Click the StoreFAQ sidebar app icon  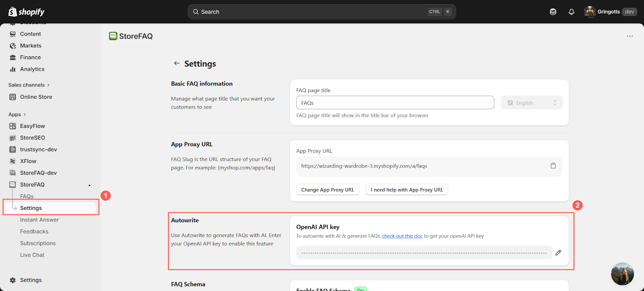13,184
